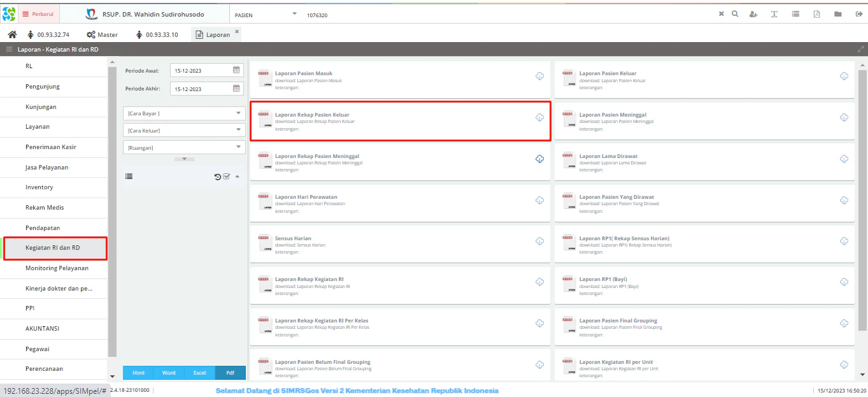Close the Laporan tab

237,31
